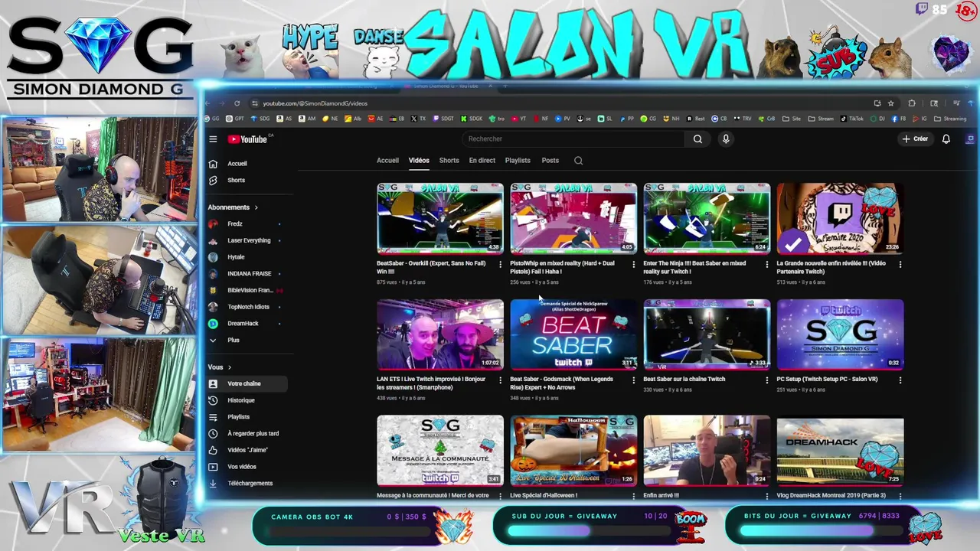The height and width of the screenshot is (551, 980).
Task: Open more options for PistolWhip video
Action: 633,264
